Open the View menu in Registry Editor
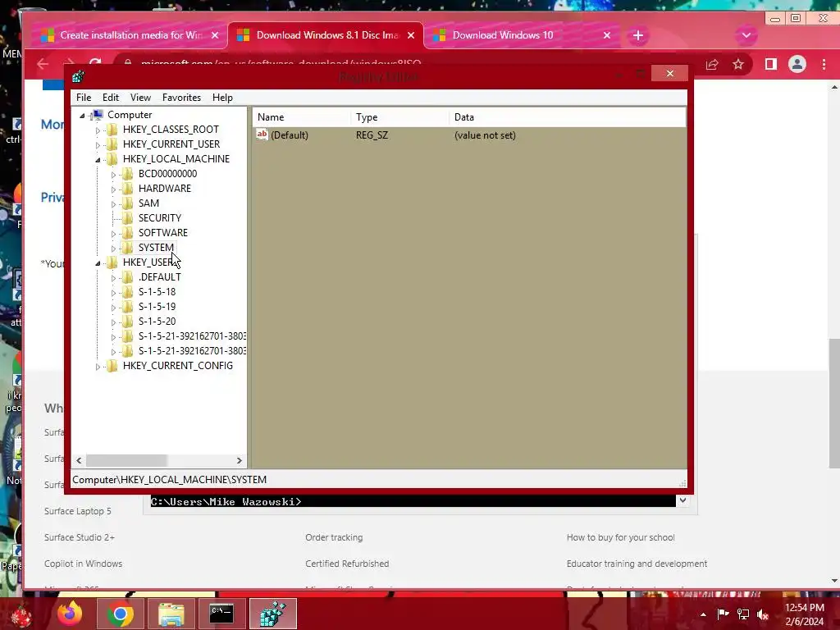The width and height of the screenshot is (840, 630). 140,98
